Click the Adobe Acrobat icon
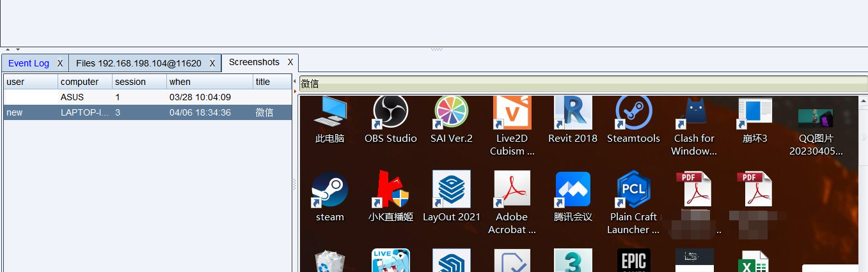The width and height of the screenshot is (868, 272). click(x=512, y=190)
